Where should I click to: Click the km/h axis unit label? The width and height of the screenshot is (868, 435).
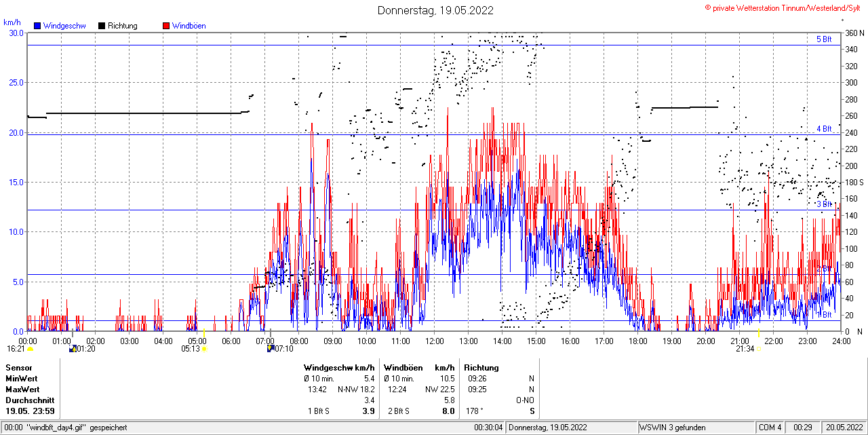click(x=12, y=22)
